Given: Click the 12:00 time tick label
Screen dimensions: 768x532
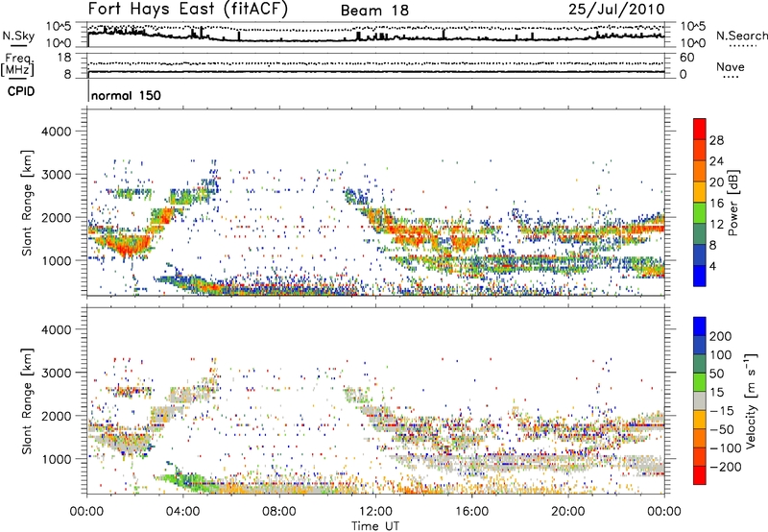Looking at the screenshot, I should pyautogui.click(x=375, y=512).
